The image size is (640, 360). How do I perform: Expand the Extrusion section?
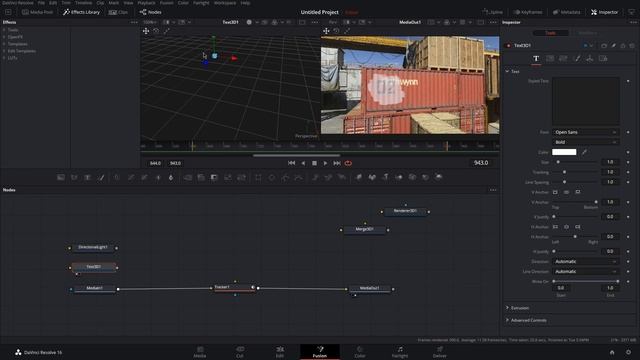tap(507, 308)
